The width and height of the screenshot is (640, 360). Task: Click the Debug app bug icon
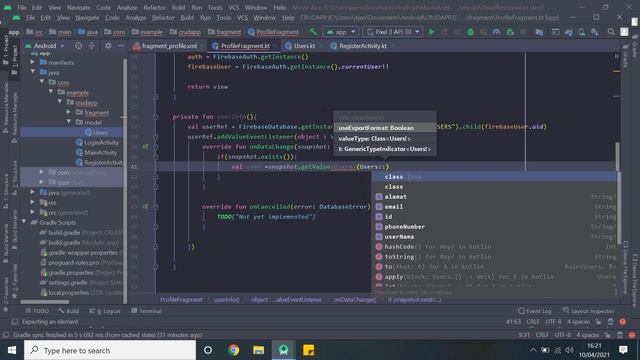click(x=470, y=32)
